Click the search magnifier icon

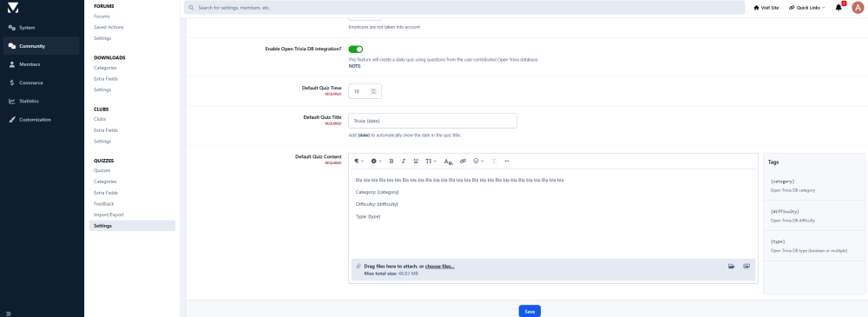[192, 8]
